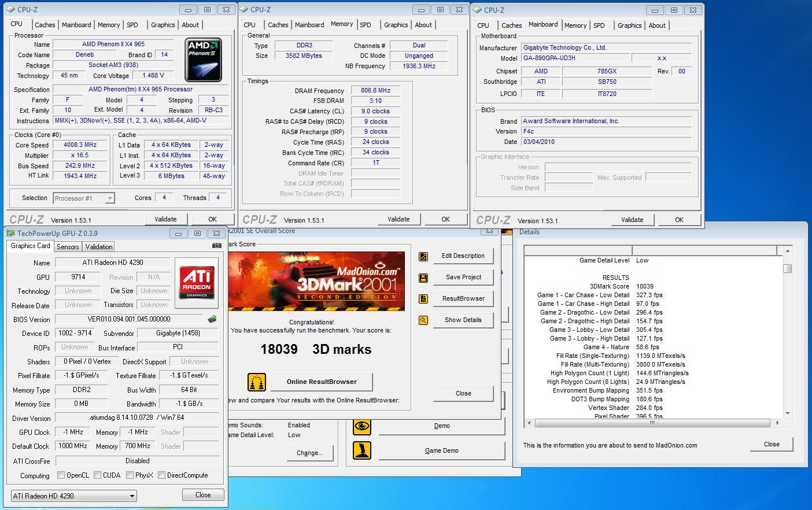Click the Edit Description notepad icon
The height and width of the screenshot is (510, 812).
tap(423, 256)
